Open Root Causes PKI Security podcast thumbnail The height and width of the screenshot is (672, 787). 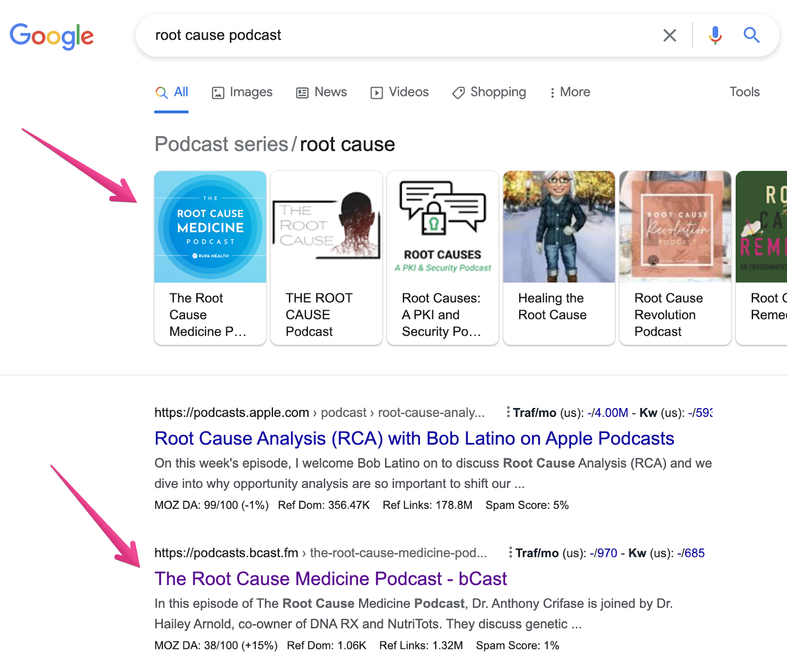click(443, 227)
